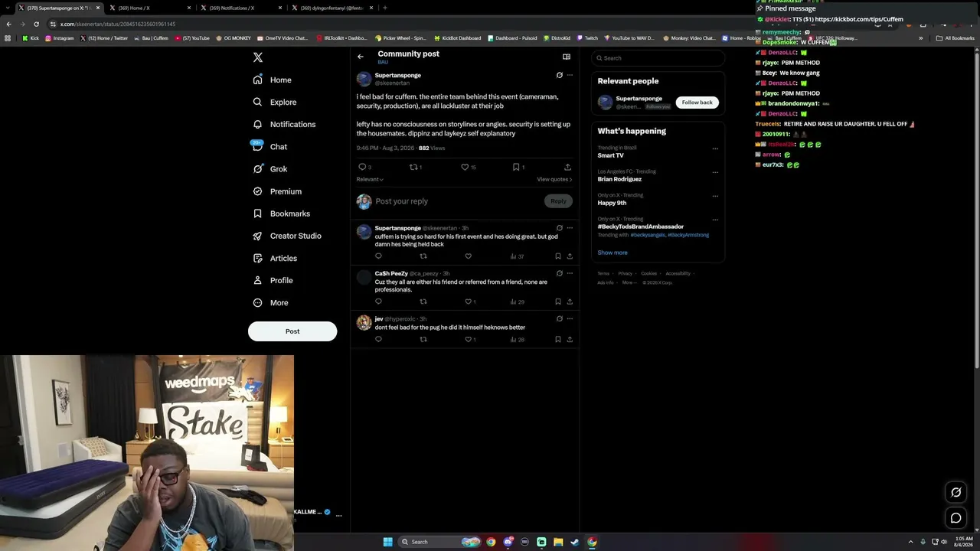Reload the page in browser
980x551 pixels.
pos(36,24)
